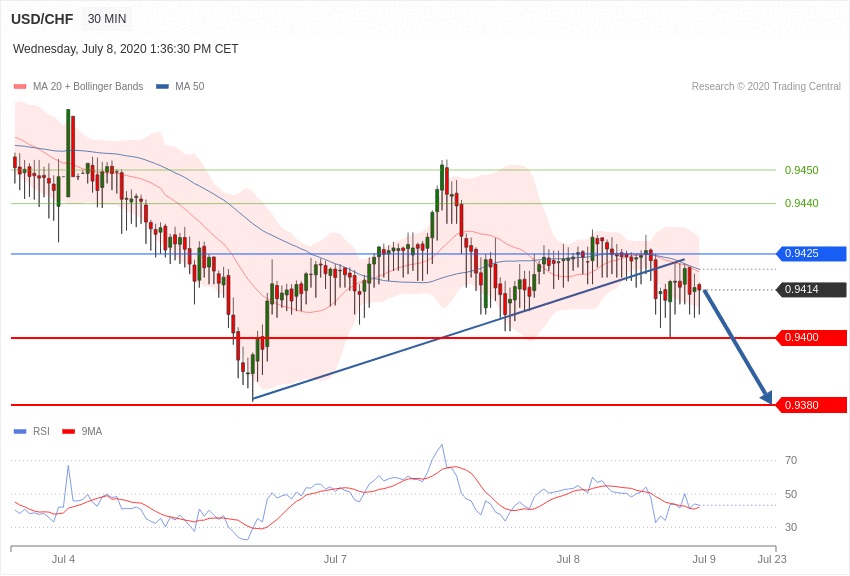Toggle the MA 50 legend label

[189, 87]
